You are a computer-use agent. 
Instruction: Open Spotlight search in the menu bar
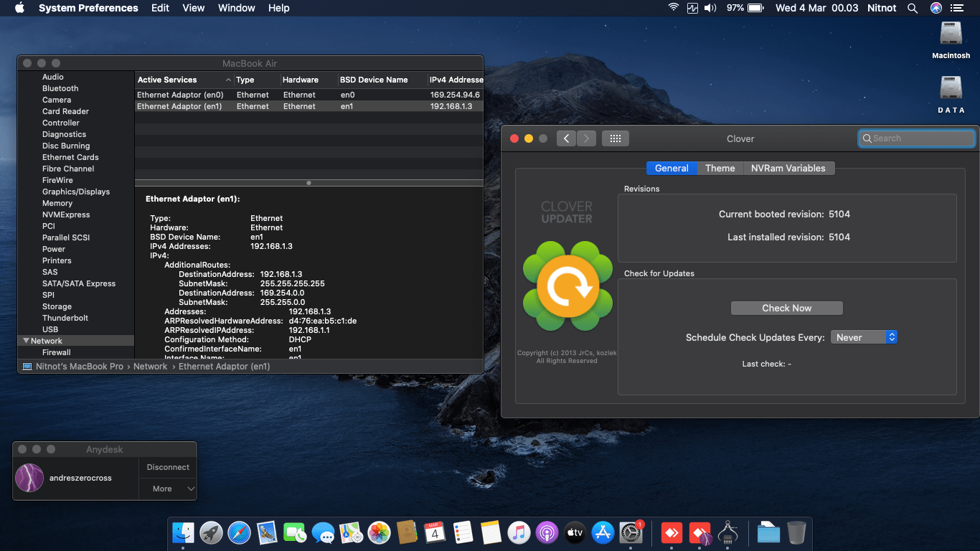click(913, 8)
